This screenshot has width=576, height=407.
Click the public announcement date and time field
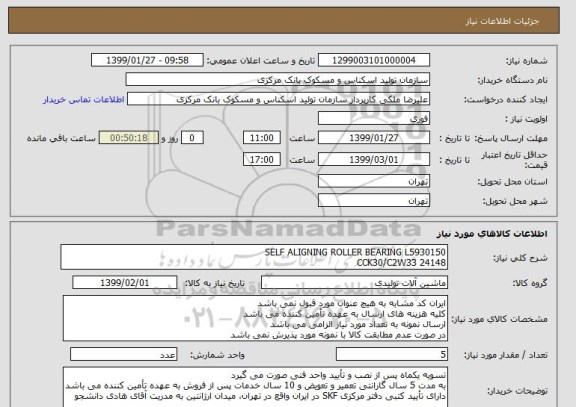tap(147, 60)
